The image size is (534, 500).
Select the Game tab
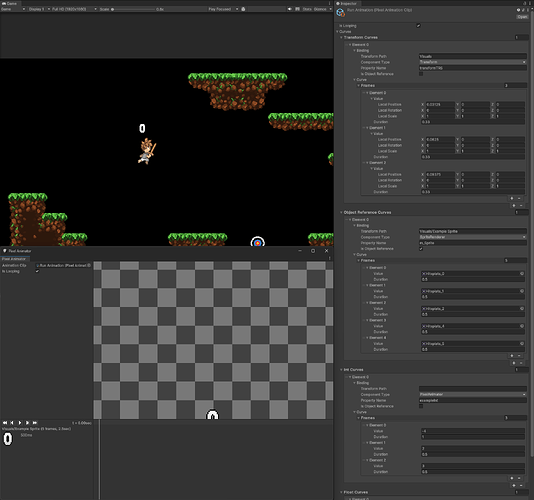[x=10, y=3]
